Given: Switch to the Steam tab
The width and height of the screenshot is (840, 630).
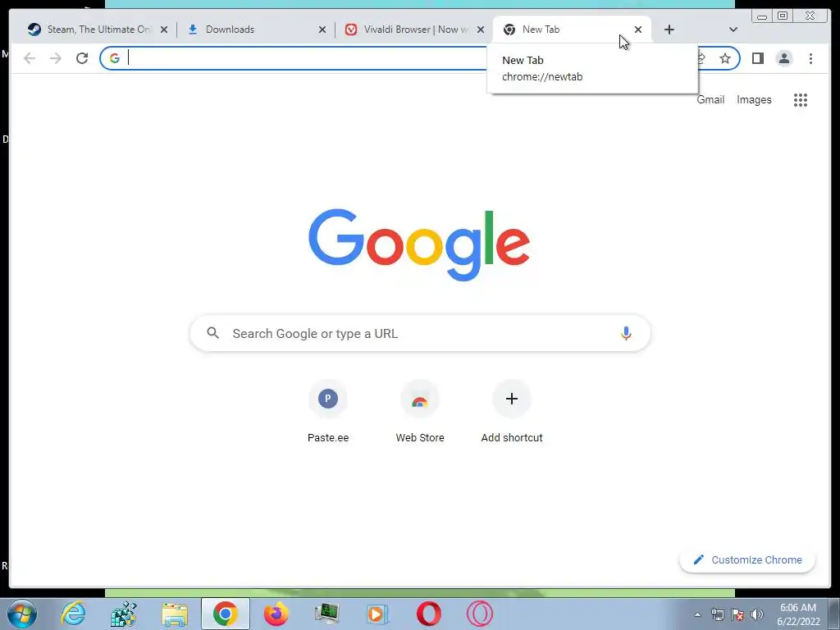Looking at the screenshot, I should tap(98, 30).
